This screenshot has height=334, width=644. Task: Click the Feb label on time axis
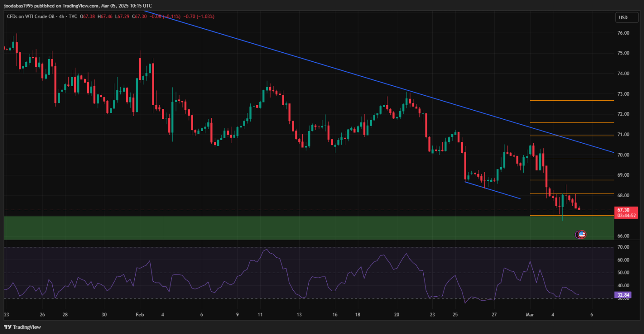coord(140,314)
